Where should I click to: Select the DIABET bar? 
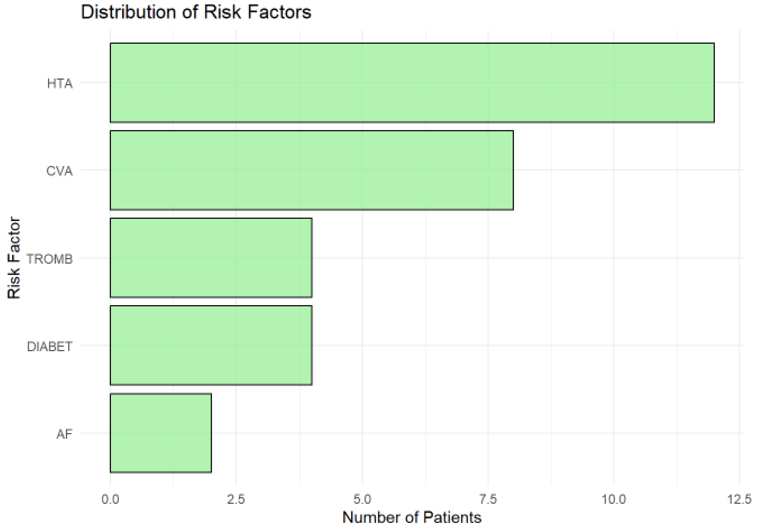211,345
